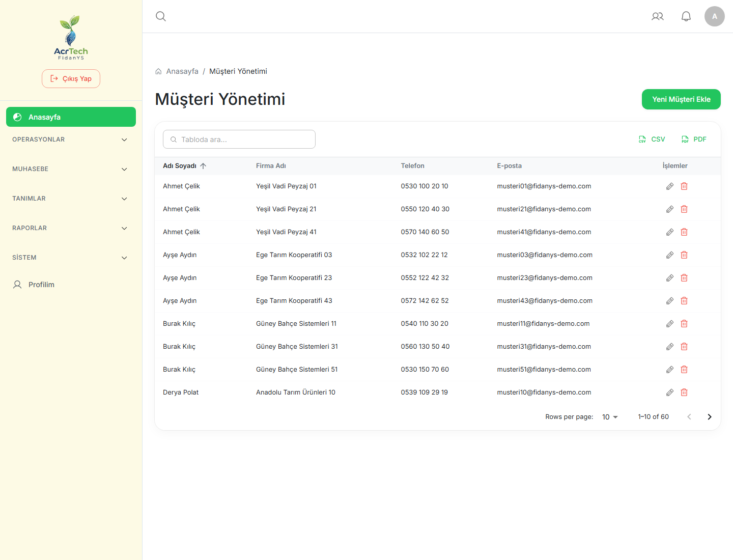Edit customer Güney Bahçe Sistemleri 51
This screenshot has width=733, height=560.
[670, 370]
